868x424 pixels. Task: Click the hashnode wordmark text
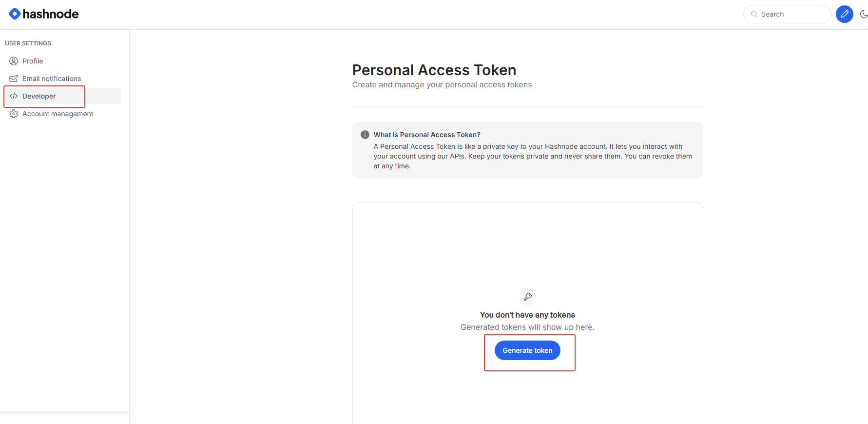coord(51,14)
